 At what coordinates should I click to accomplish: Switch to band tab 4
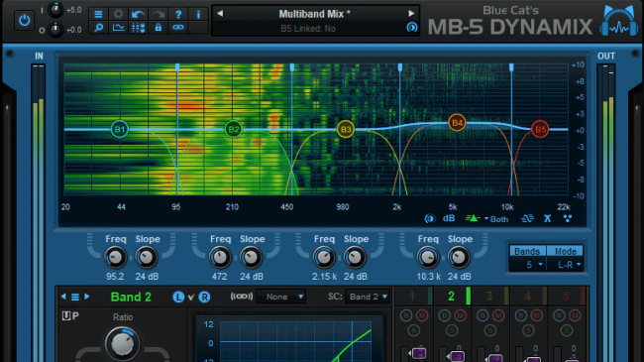click(x=528, y=297)
